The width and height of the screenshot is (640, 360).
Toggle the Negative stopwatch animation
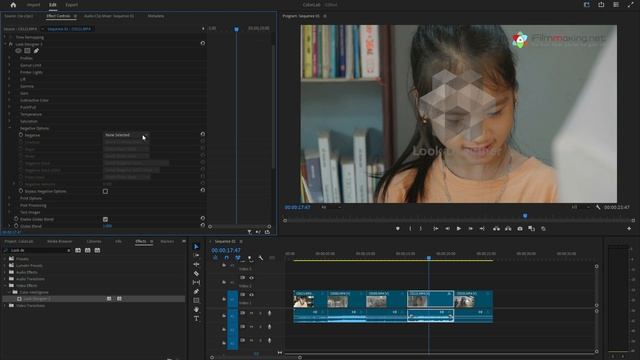coord(21,135)
